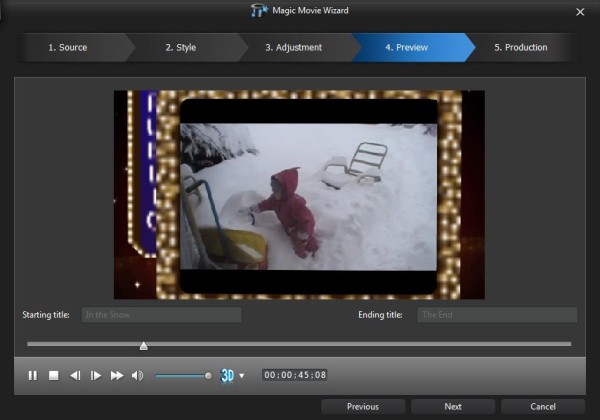Screen dimensions: 600x420
Task: Click the snow video preview area
Action: pyautogui.click(x=299, y=195)
